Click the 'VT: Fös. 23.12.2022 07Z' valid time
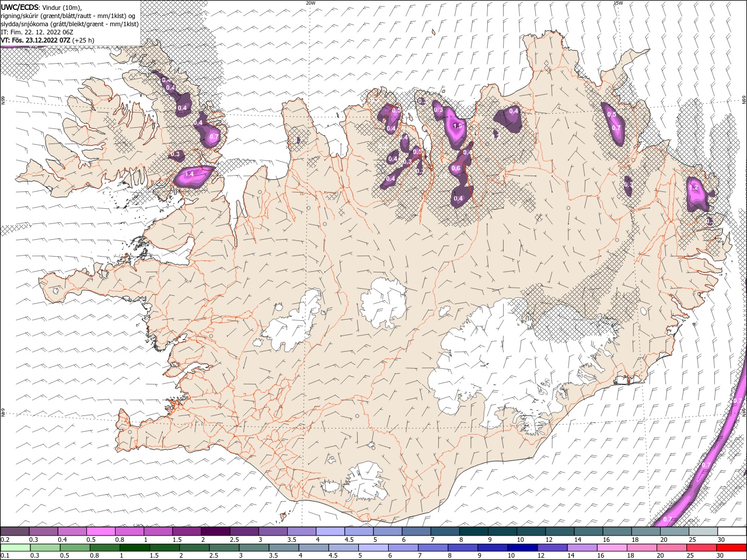Image resolution: width=747 pixels, height=560 pixels. point(36,40)
